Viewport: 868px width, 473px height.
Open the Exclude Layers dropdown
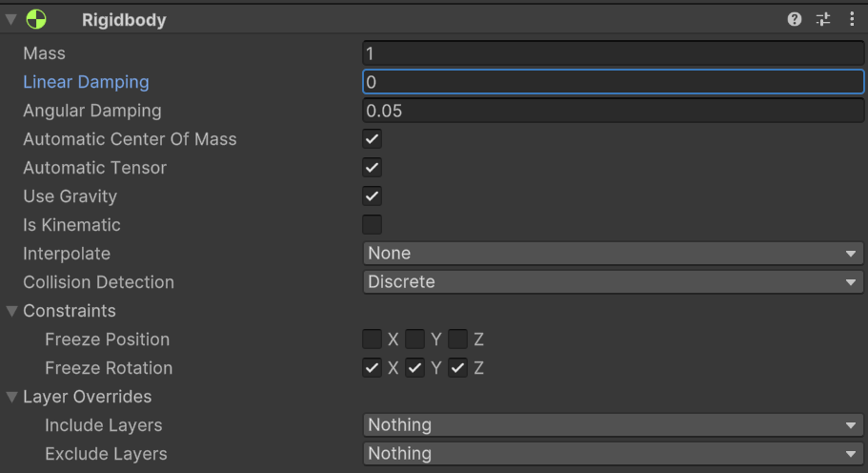pyautogui.click(x=613, y=454)
